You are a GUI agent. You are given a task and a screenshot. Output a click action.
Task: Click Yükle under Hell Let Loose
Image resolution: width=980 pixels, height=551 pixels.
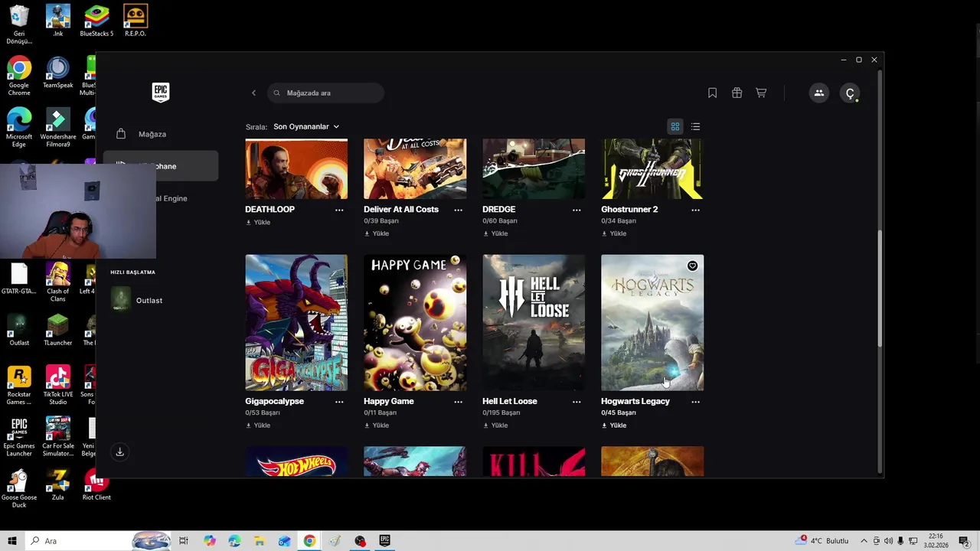[x=495, y=425]
